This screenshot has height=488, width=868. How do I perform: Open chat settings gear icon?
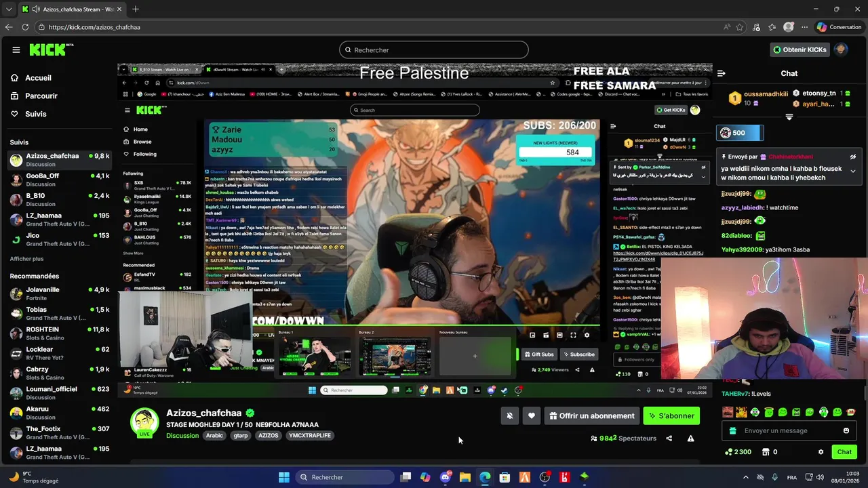point(821,452)
